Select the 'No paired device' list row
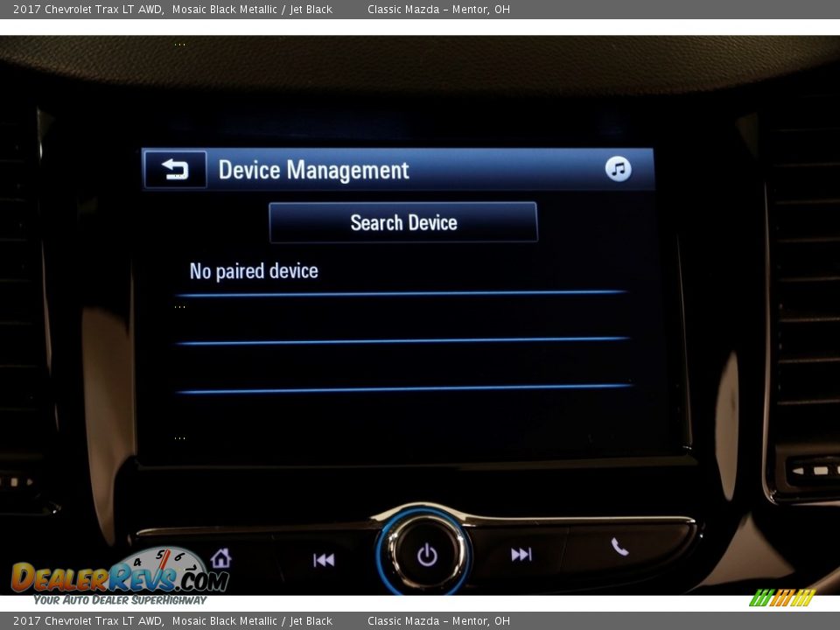The height and width of the screenshot is (630, 840). click(402, 271)
